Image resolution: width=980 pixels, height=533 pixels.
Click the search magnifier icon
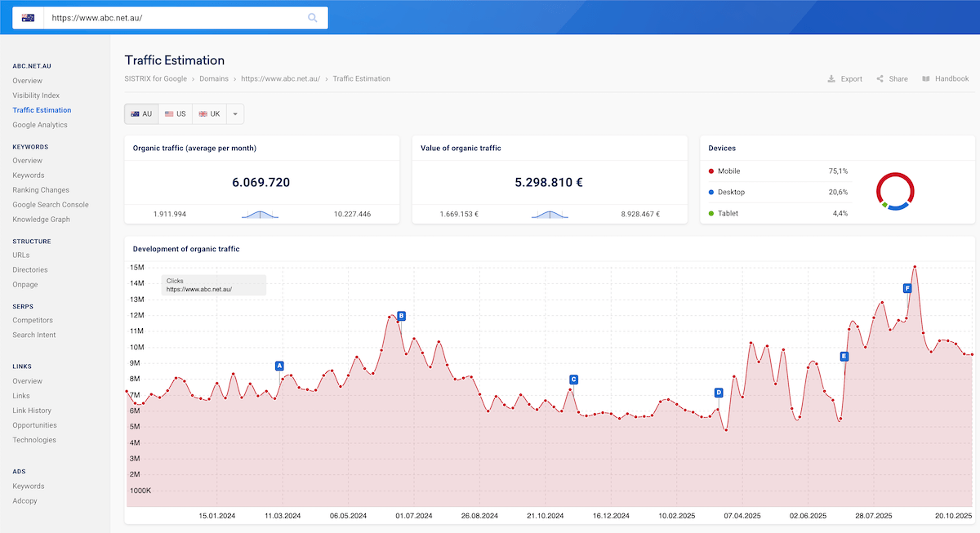click(313, 17)
